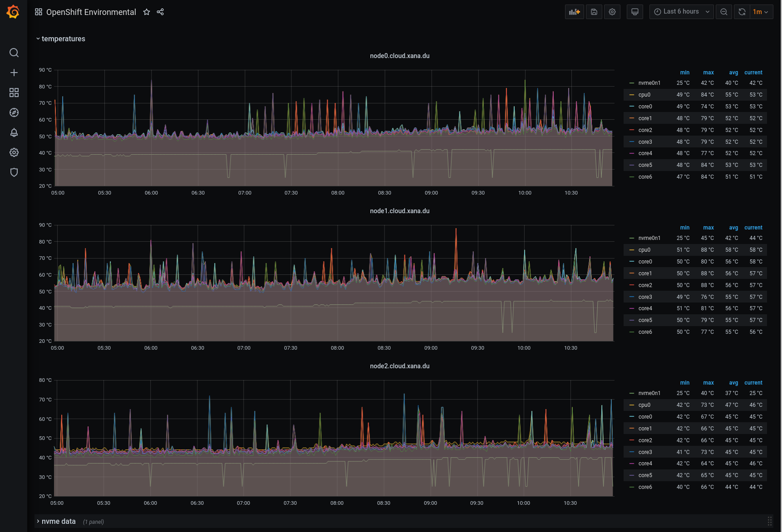Image resolution: width=782 pixels, height=532 pixels.
Task: Sort node0 legend by avg column
Action: point(733,73)
